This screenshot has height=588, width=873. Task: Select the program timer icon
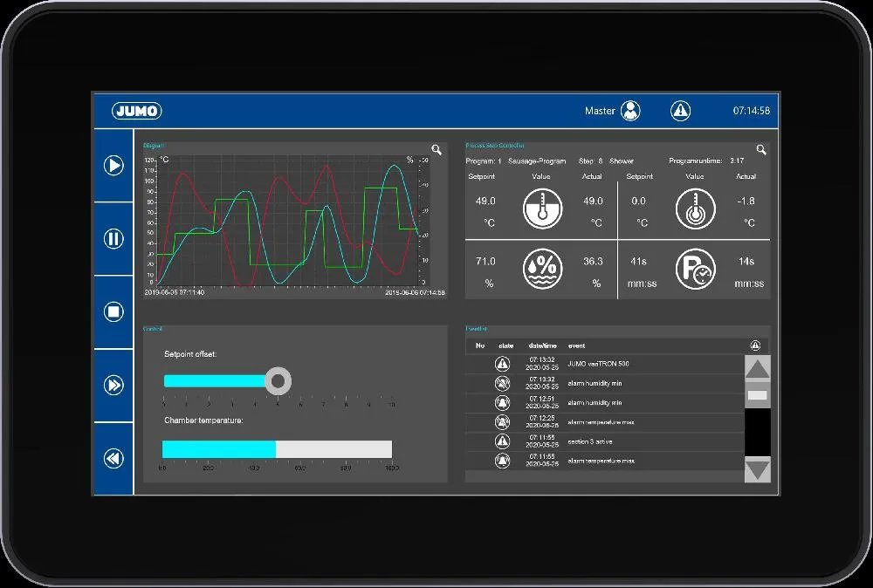point(695,270)
